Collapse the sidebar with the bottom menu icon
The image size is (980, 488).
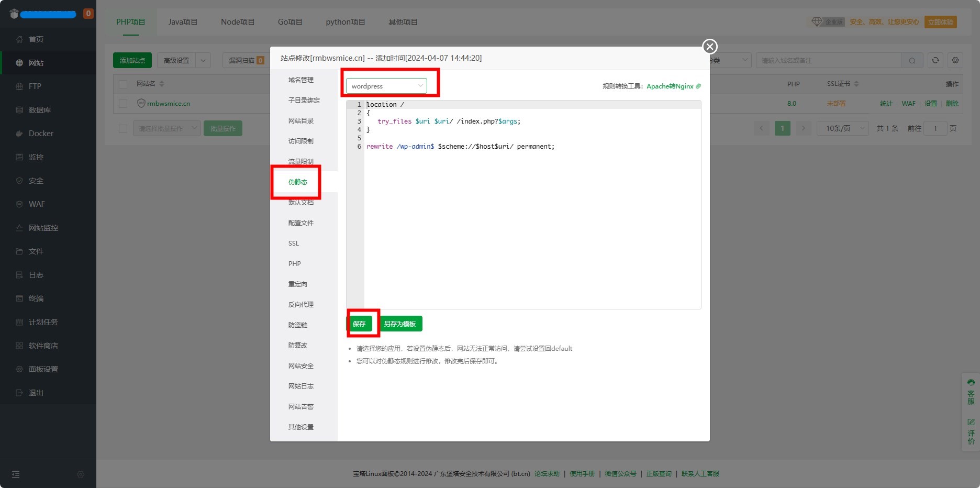coord(16,474)
